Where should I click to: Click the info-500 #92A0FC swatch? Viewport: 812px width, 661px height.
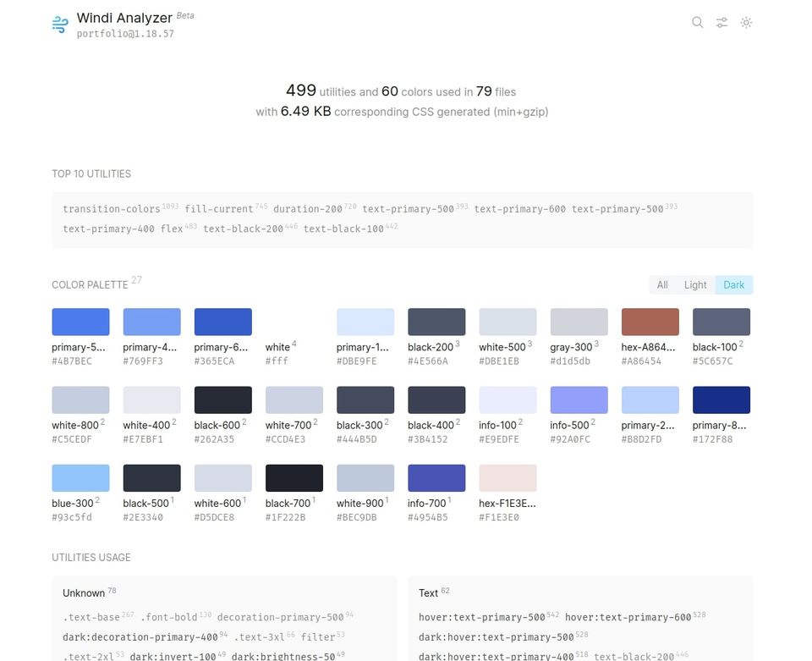tap(579, 400)
